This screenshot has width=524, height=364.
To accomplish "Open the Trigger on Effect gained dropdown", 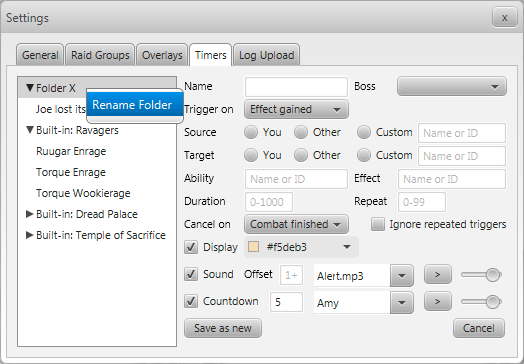I will pyautogui.click(x=296, y=109).
